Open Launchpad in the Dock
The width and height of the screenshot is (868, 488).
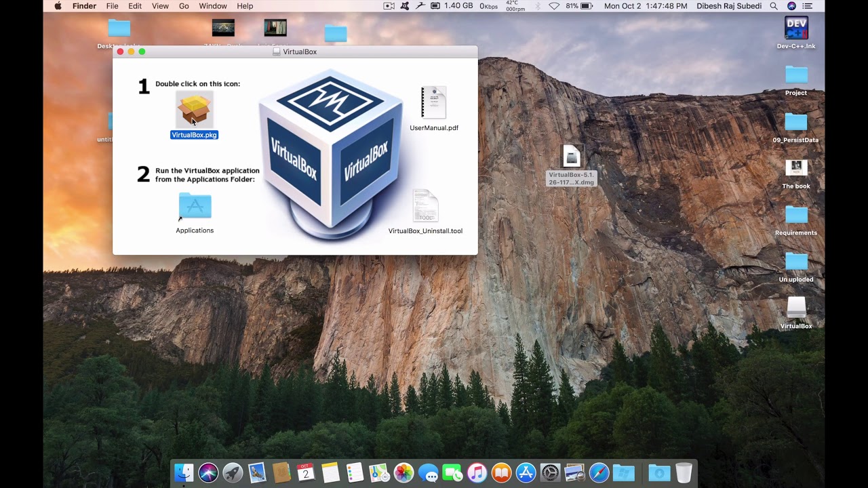pos(233,472)
